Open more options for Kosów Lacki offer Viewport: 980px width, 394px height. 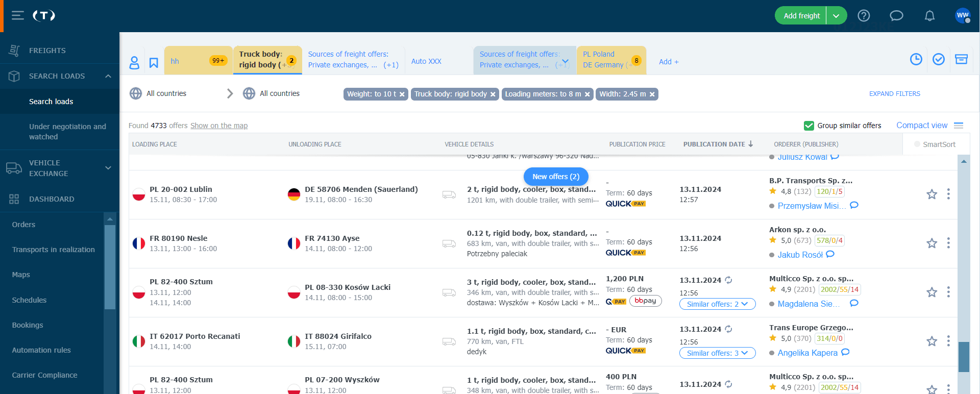(x=948, y=292)
